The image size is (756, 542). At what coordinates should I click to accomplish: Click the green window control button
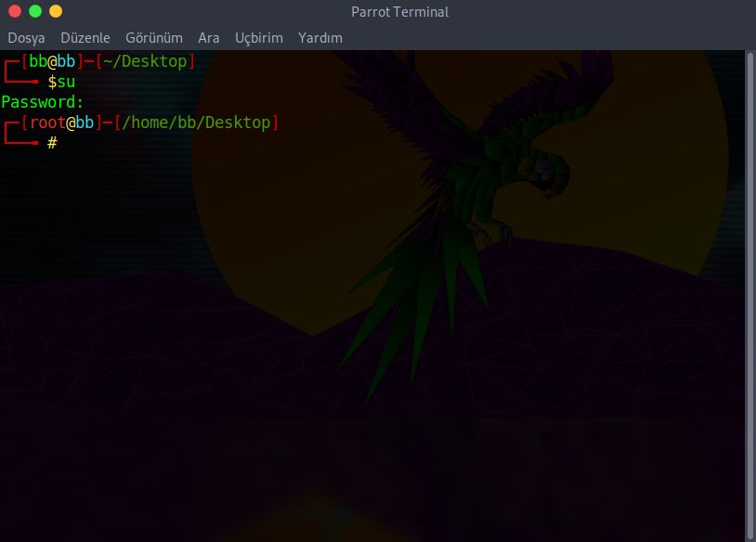pos(35,11)
